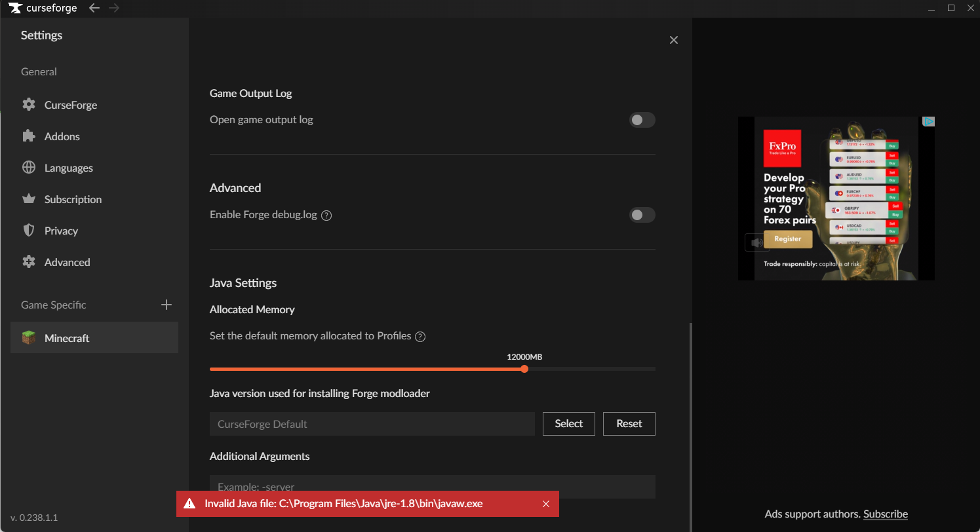This screenshot has width=980, height=532.
Task: Click the Java Settings heading
Action: point(243,283)
